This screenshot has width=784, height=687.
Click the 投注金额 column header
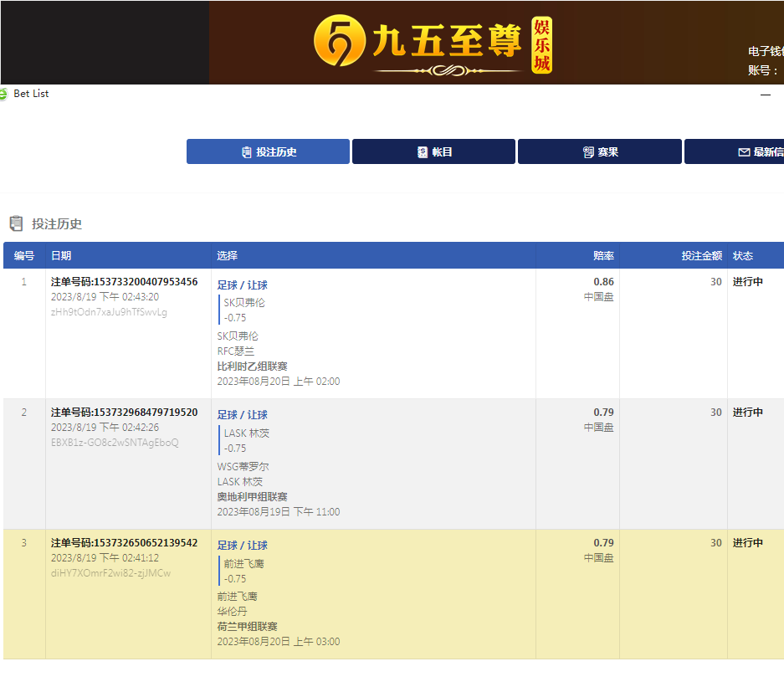click(x=701, y=255)
